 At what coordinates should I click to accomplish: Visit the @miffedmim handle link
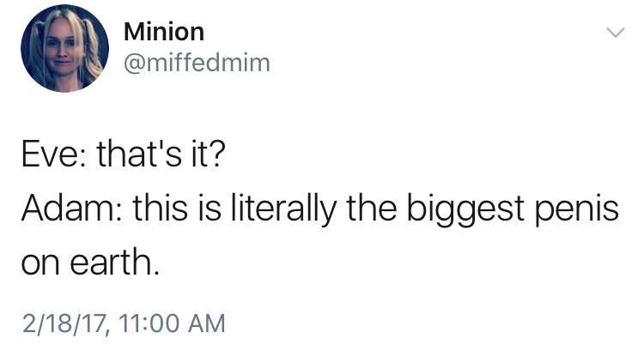pos(197,64)
